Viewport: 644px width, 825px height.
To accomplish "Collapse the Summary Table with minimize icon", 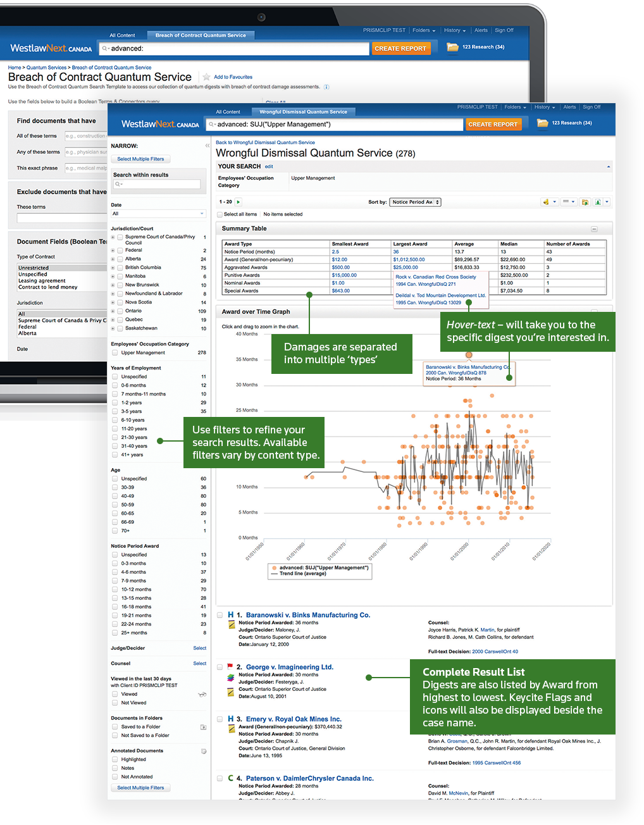I will pyautogui.click(x=594, y=228).
